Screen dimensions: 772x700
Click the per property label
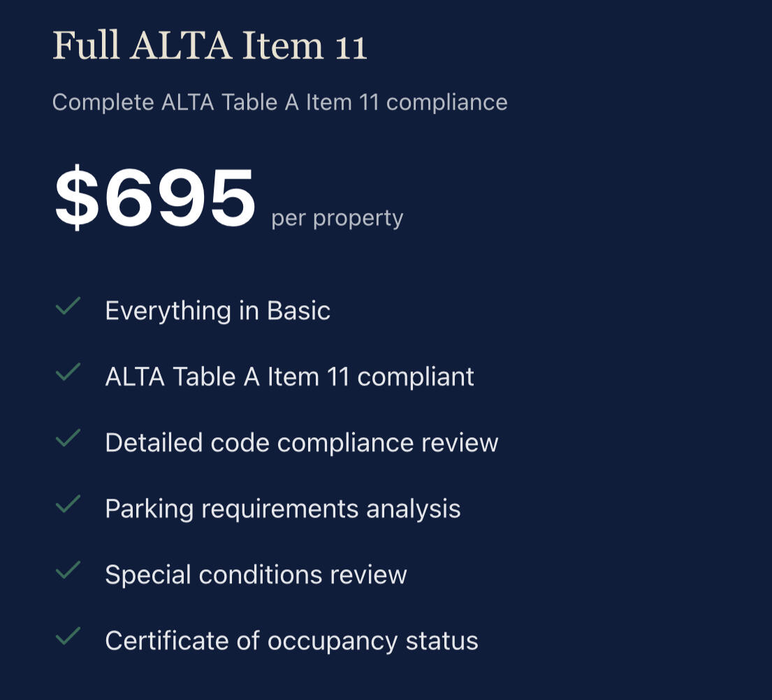pyautogui.click(x=337, y=218)
